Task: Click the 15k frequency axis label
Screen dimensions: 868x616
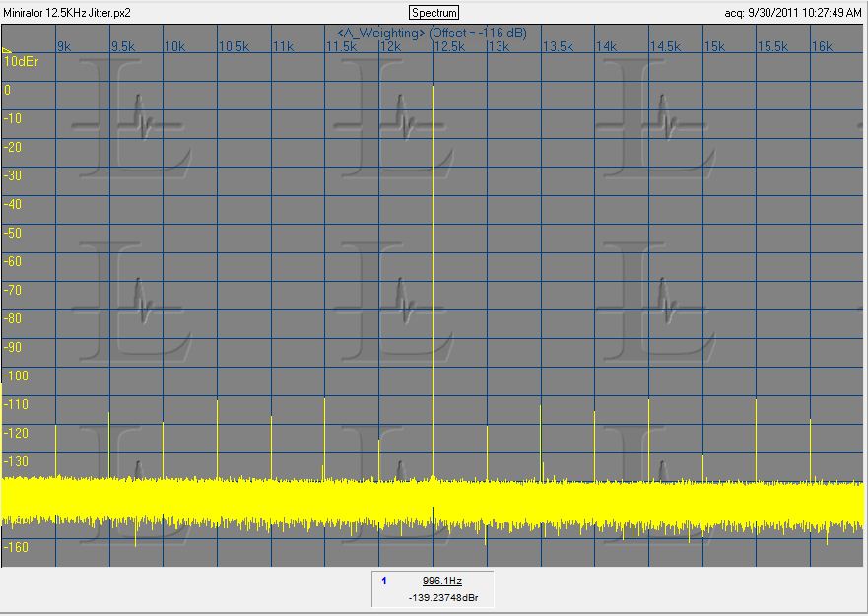Action: pyautogui.click(x=715, y=47)
